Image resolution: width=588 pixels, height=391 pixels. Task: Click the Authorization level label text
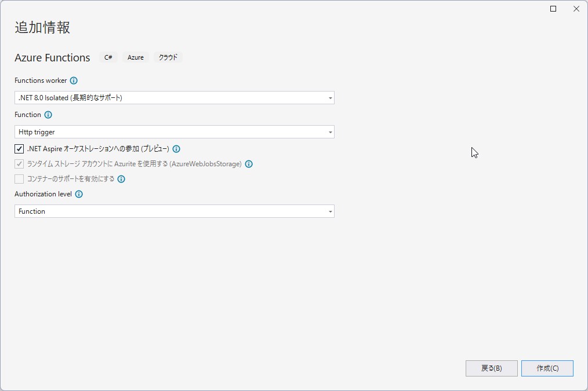[43, 194]
